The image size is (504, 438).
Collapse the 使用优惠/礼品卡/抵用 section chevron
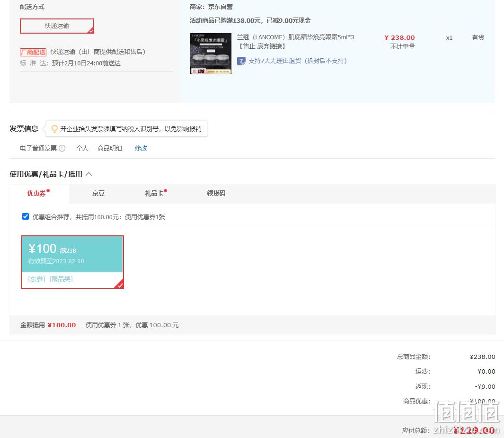[89, 174]
